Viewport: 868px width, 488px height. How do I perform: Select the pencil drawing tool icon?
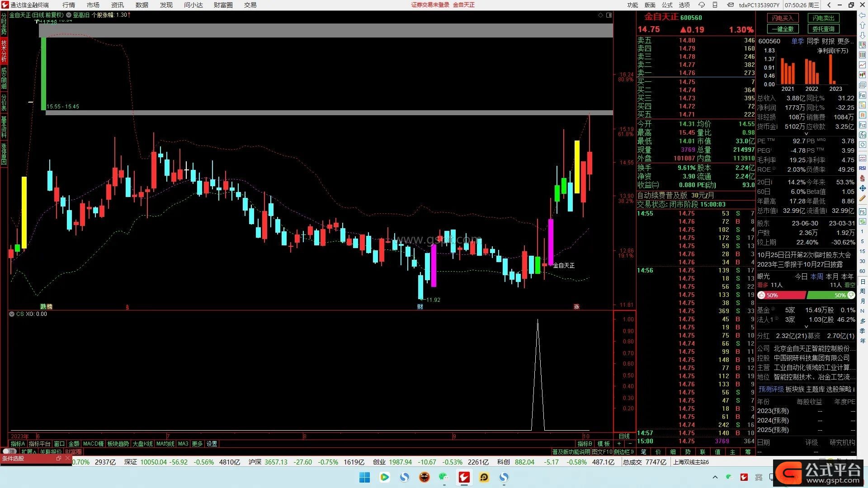[863, 198]
